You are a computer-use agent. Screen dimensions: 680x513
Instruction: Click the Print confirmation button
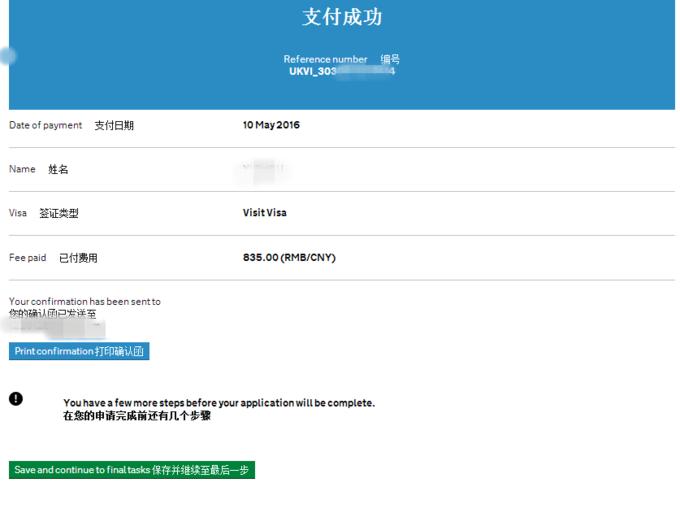click(79, 351)
